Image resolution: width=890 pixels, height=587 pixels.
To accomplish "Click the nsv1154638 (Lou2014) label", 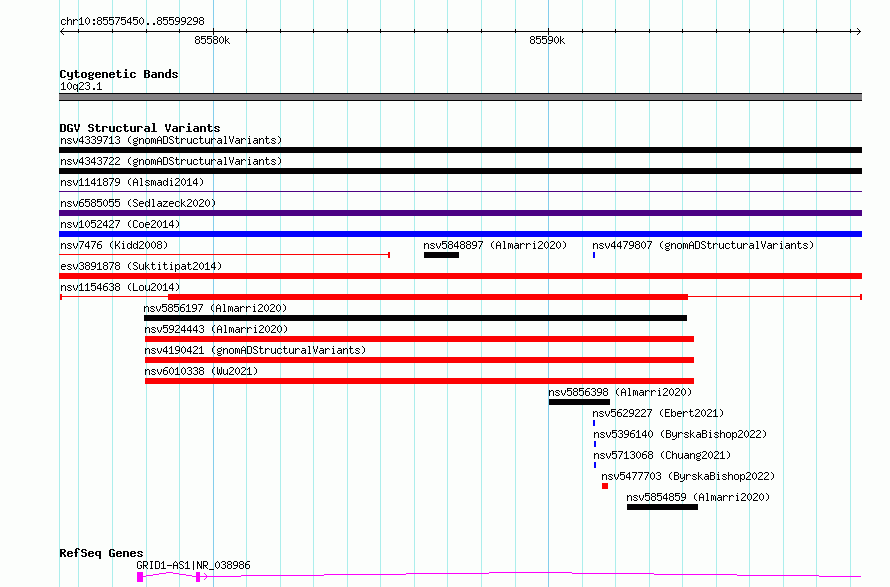I will coord(120,287).
